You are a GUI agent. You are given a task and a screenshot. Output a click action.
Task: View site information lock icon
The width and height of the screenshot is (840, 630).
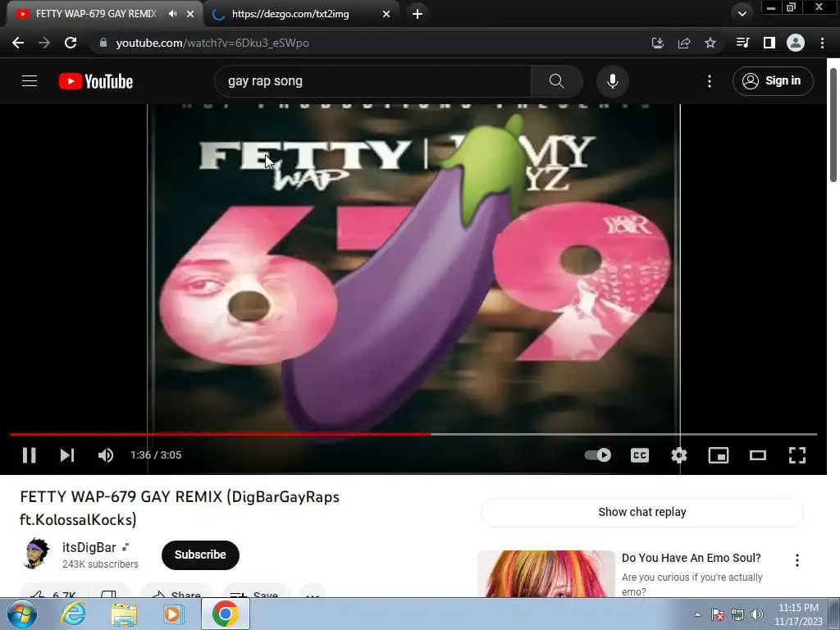pos(103,43)
